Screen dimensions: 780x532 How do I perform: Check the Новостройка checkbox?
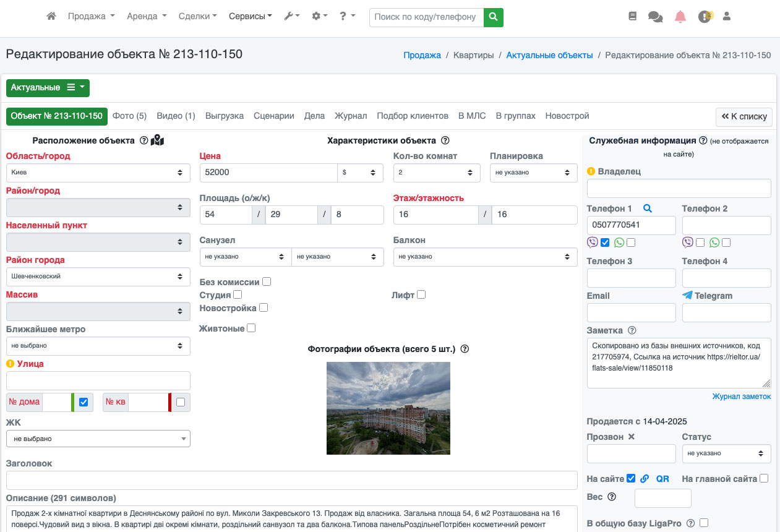264,307
